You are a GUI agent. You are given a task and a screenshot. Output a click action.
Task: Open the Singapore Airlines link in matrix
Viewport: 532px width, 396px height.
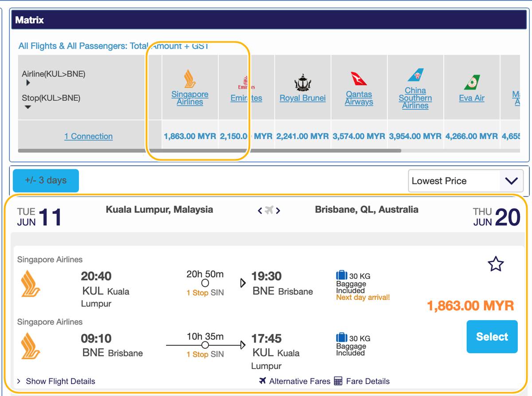tap(190, 98)
